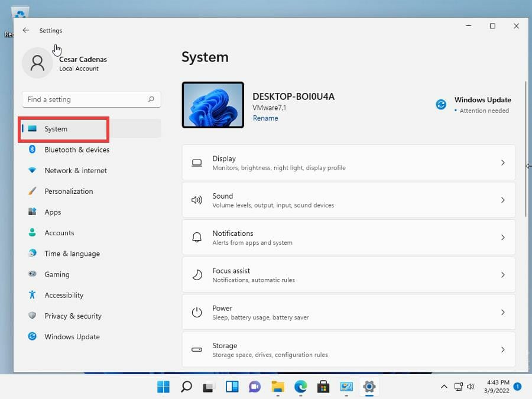This screenshot has width=532, height=399.
Task: Open Gaming settings in sidebar
Action: pyautogui.click(x=91, y=274)
